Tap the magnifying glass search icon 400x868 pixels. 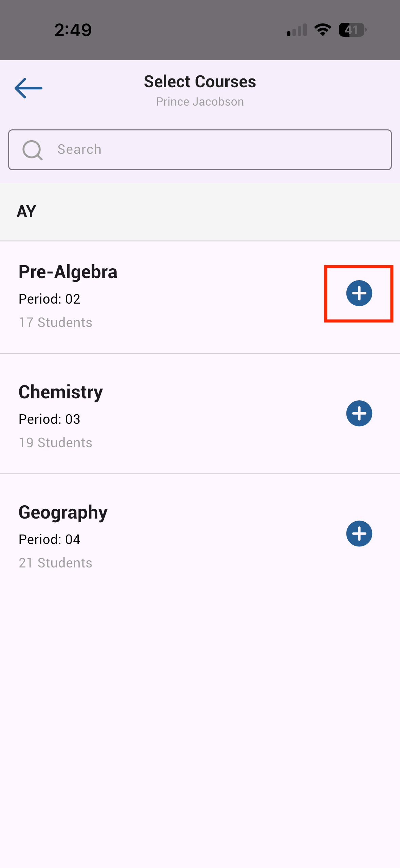32,150
